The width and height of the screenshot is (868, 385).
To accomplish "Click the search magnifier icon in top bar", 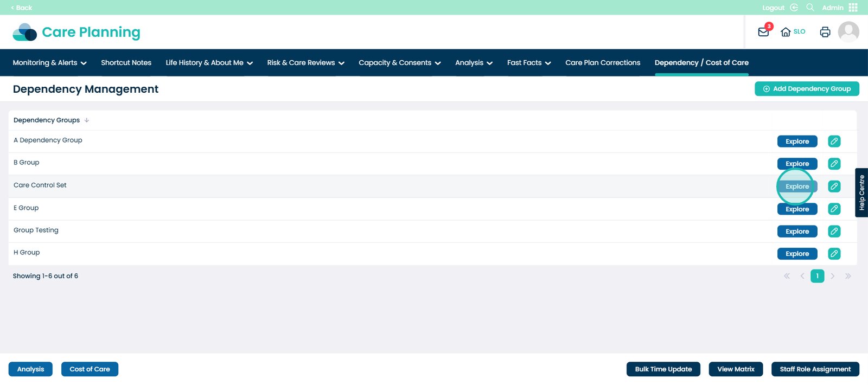I will pos(810,8).
